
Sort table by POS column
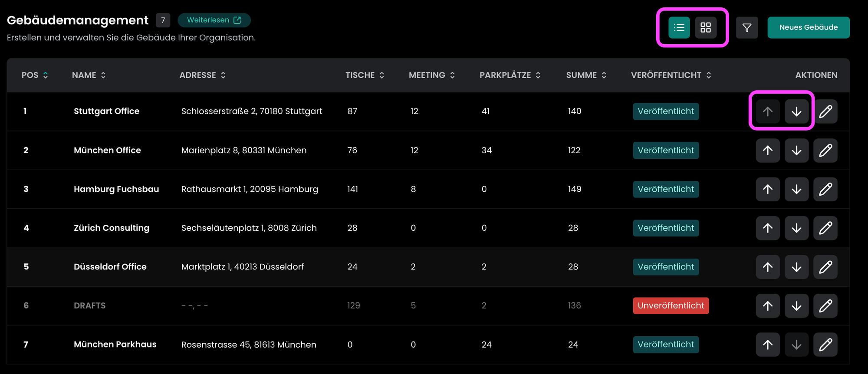click(x=35, y=75)
